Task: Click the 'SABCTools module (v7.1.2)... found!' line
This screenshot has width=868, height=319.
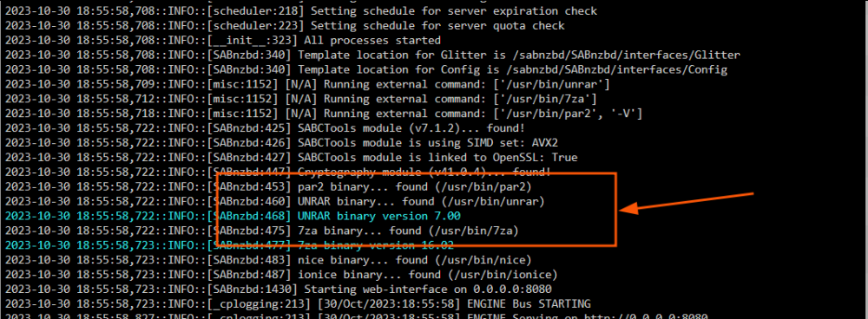Action: click(x=265, y=128)
